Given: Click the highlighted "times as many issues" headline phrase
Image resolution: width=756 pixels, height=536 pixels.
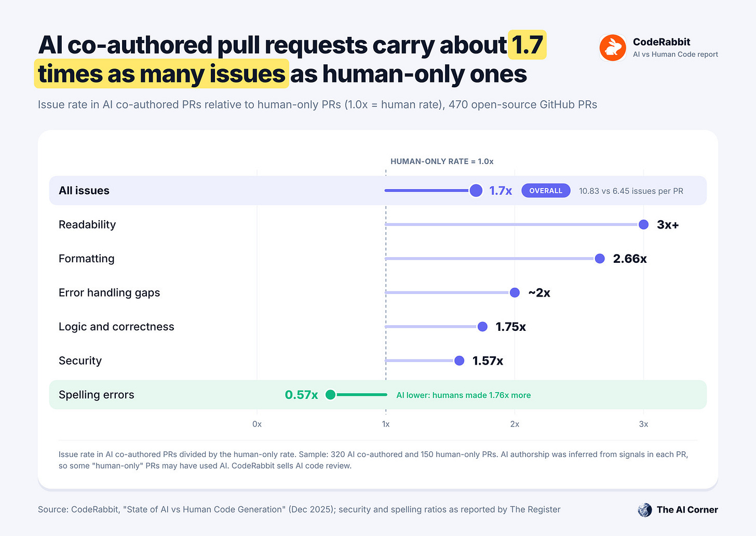Looking at the screenshot, I should coord(161,73).
